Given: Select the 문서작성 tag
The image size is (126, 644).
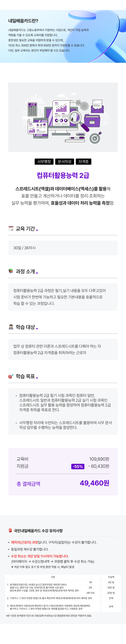Looking at the screenshot, I should 64,162.
